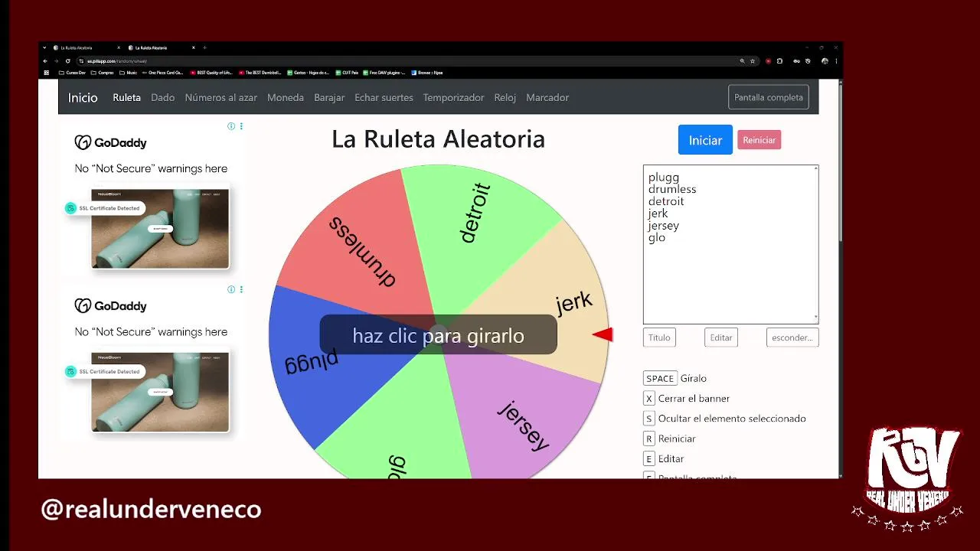Open the site information icon in the address bar
This screenshot has height=551, width=980.
81,60
